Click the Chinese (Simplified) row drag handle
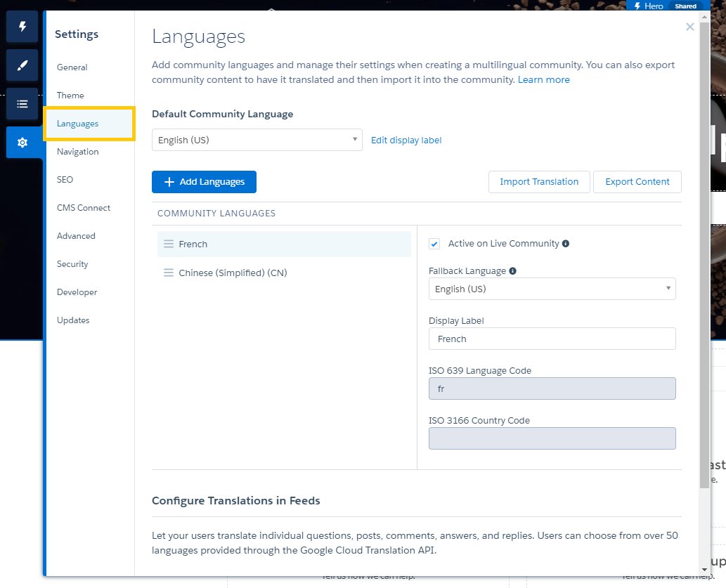This screenshot has height=588, width=726. pos(169,273)
